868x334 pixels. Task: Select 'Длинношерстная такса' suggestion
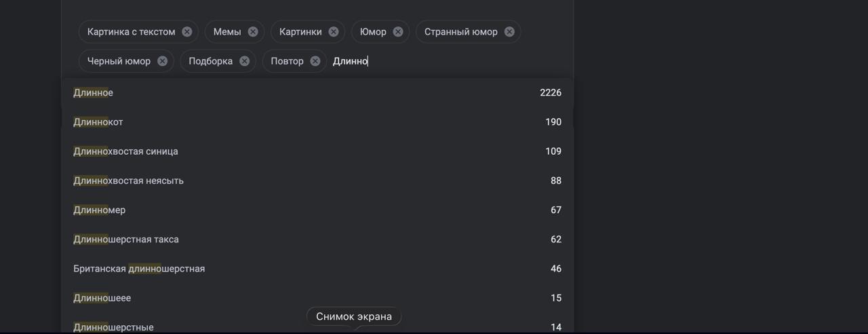[x=317, y=239]
